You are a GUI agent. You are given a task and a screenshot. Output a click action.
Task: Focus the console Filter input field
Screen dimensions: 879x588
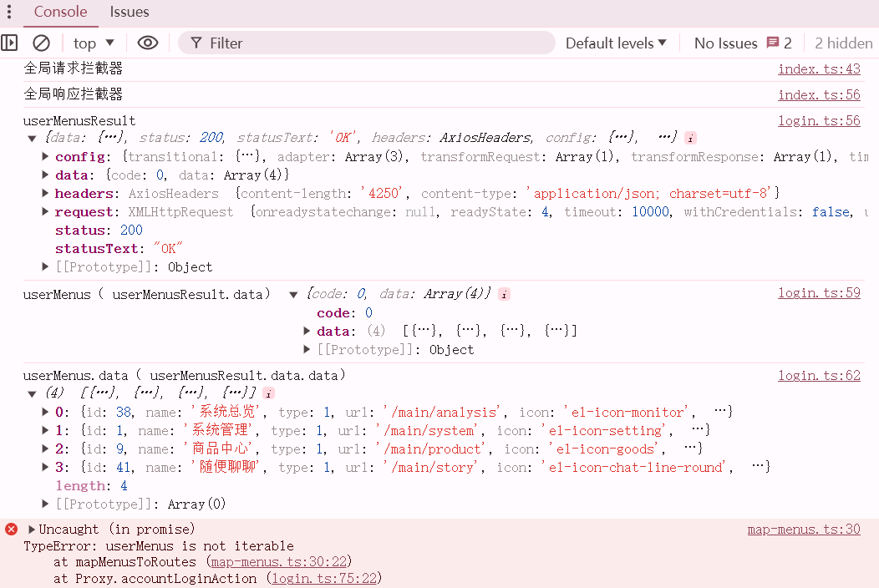pos(367,43)
